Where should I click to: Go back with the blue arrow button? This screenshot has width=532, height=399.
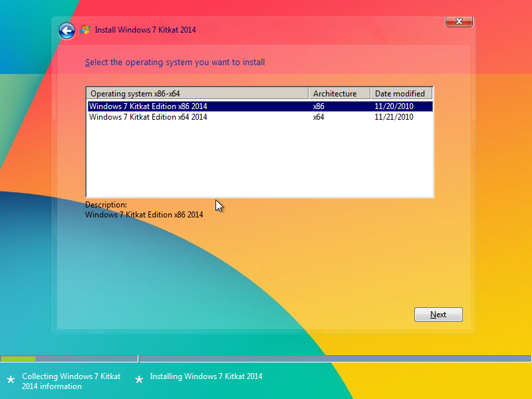pyautogui.click(x=67, y=31)
